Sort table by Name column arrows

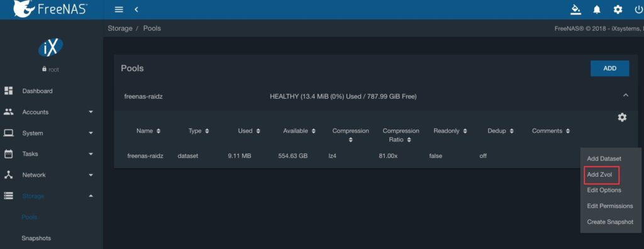point(158,131)
